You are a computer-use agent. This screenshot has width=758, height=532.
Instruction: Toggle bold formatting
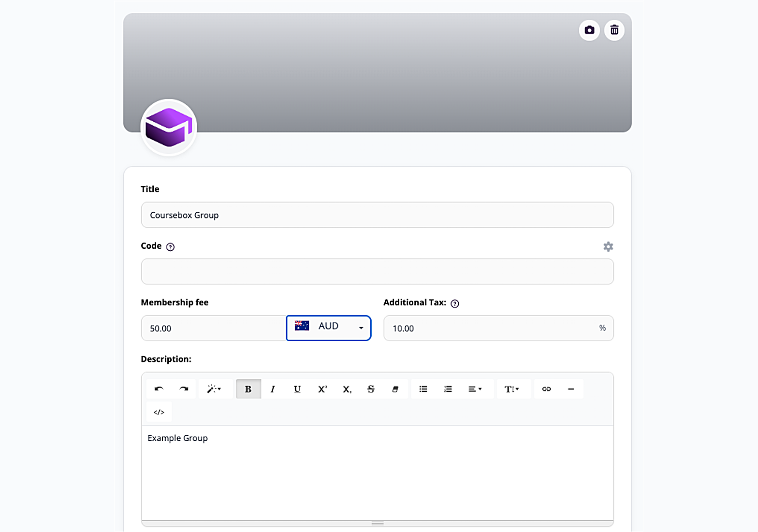click(248, 389)
